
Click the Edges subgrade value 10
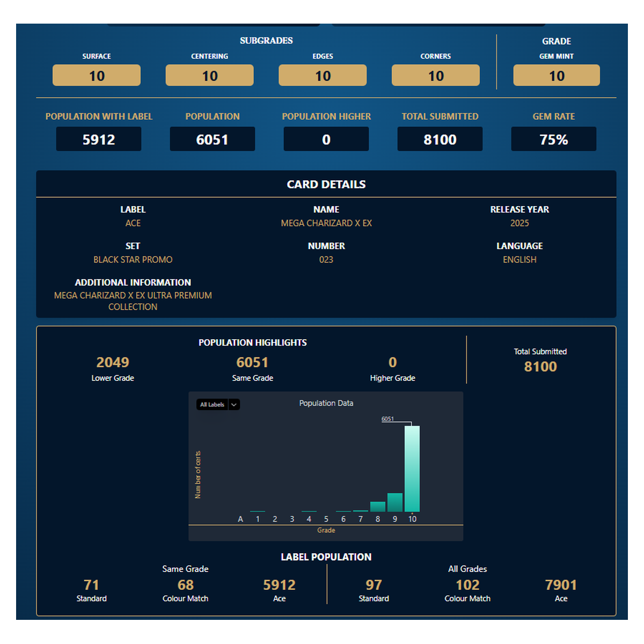(323, 76)
